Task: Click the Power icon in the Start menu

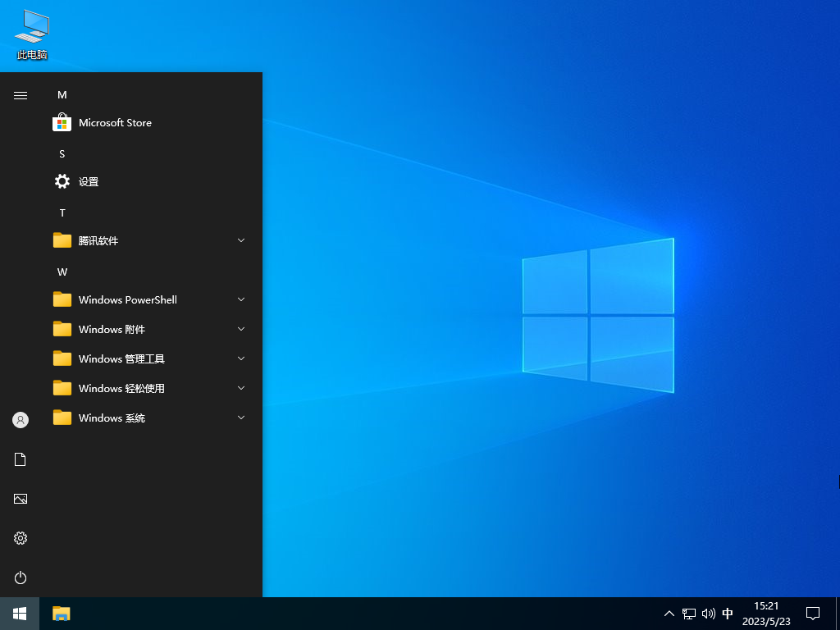Action: pyautogui.click(x=20, y=577)
